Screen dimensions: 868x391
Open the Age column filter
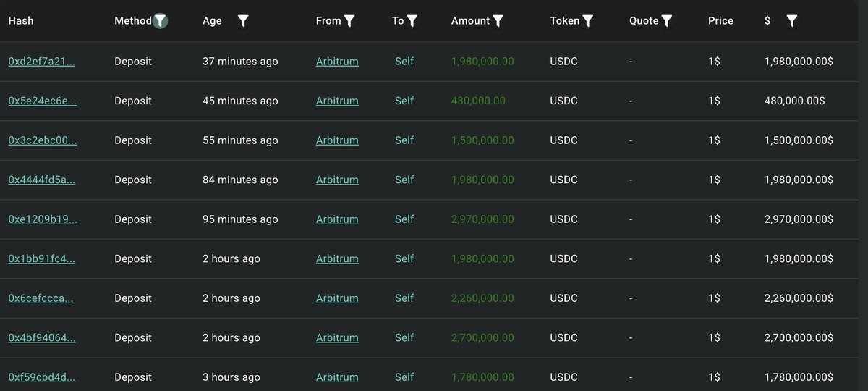tap(243, 21)
